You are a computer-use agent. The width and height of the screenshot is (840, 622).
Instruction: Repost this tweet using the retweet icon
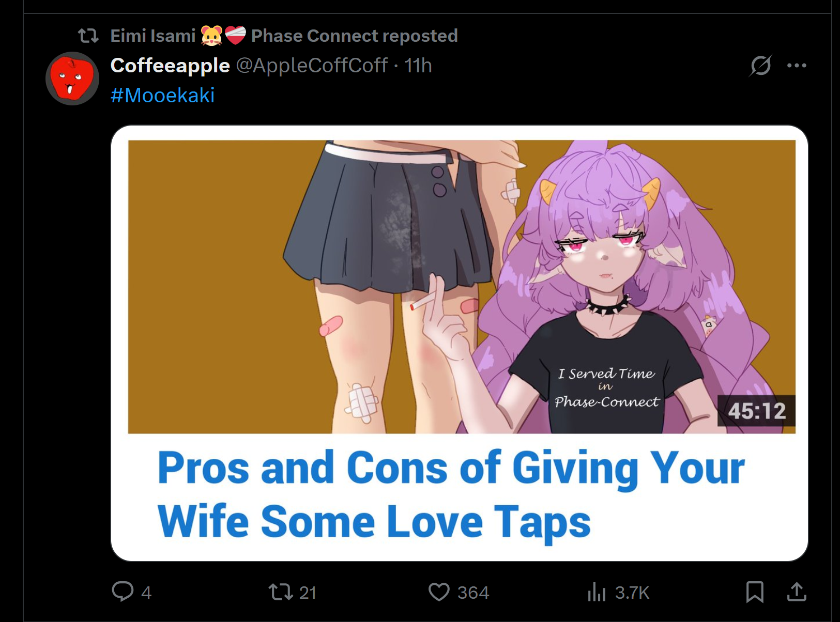(281, 592)
